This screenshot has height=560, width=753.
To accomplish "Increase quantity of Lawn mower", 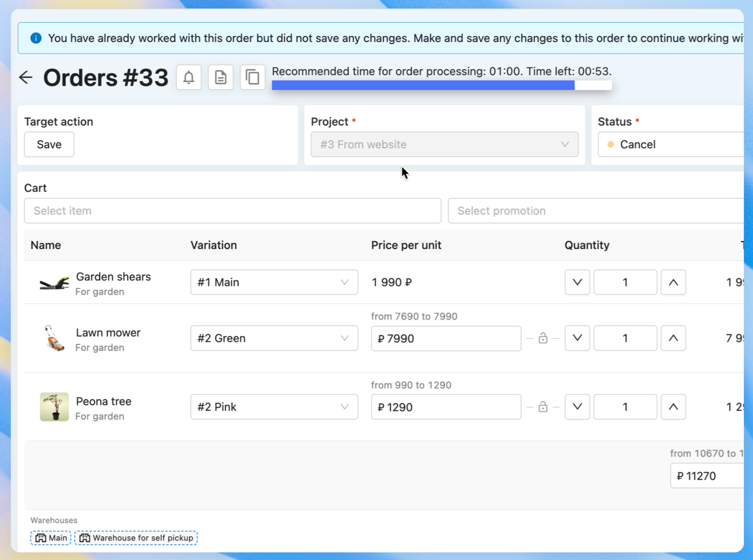I will pos(673,338).
